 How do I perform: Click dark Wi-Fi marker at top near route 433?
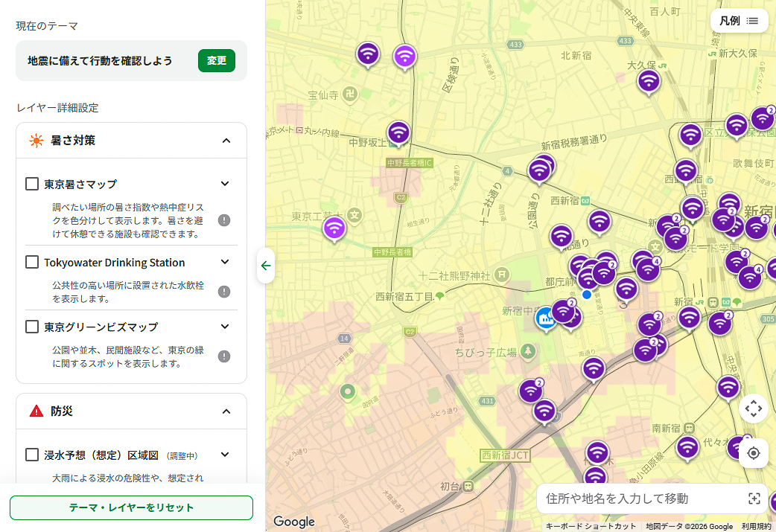pyautogui.click(x=368, y=55)
